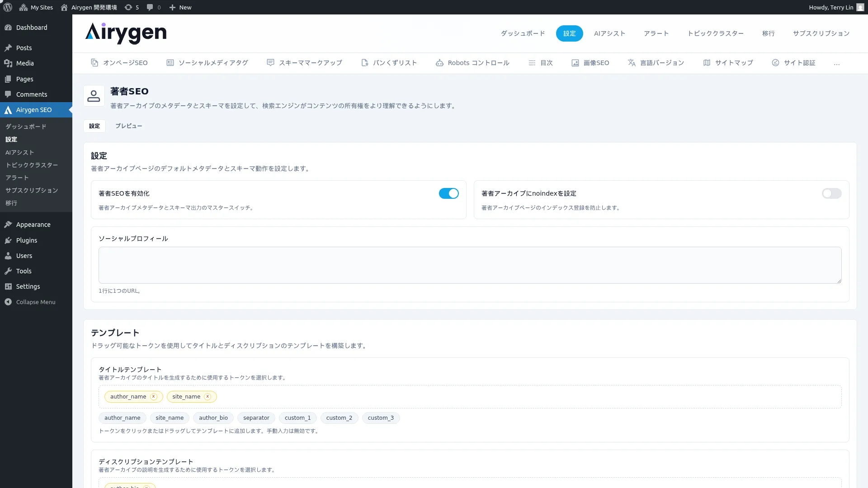
Task: Add the custom_2 token to title template
Action: [x=339, y=418]
